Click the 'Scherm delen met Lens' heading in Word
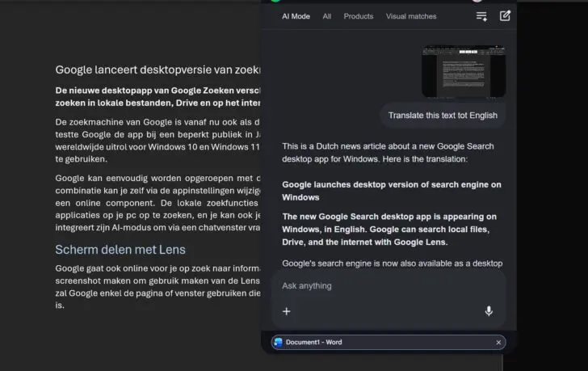 [x=120, y=249]
